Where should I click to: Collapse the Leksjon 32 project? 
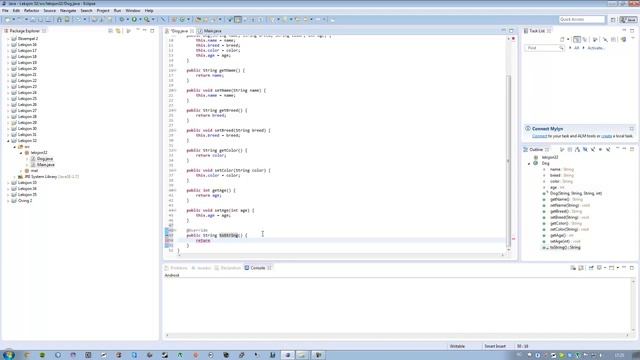coord(8,141)
